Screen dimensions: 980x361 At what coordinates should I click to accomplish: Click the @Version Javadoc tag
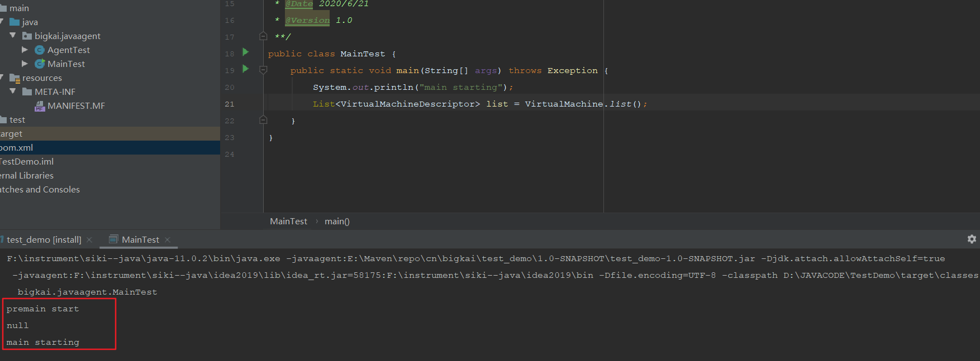pos(307,21)
